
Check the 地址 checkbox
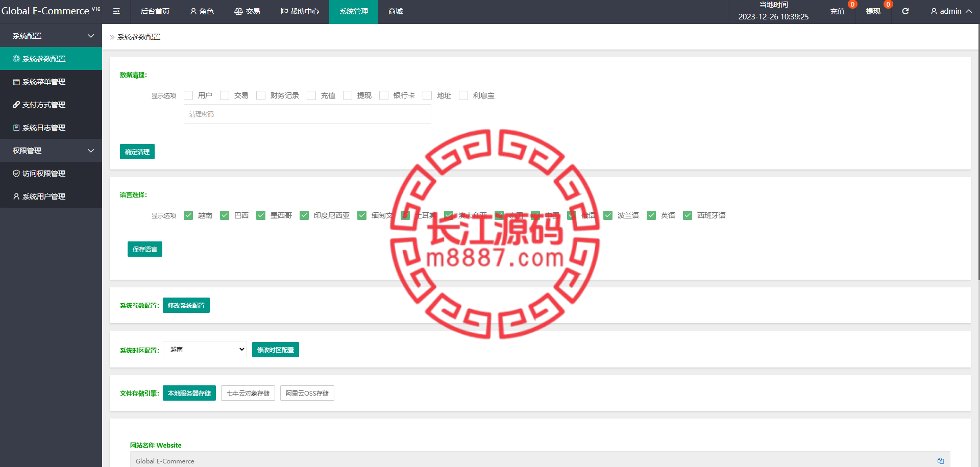pos(427,95)
